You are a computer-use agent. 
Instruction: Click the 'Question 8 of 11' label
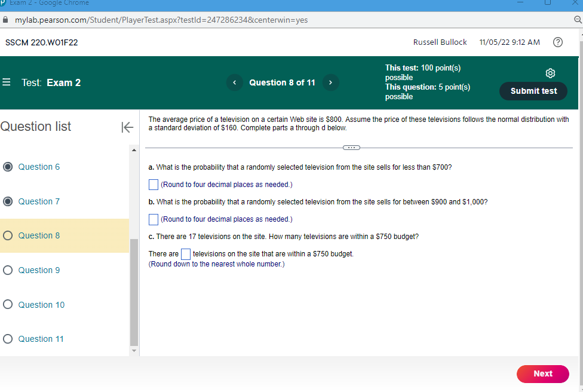coord(282,82)
